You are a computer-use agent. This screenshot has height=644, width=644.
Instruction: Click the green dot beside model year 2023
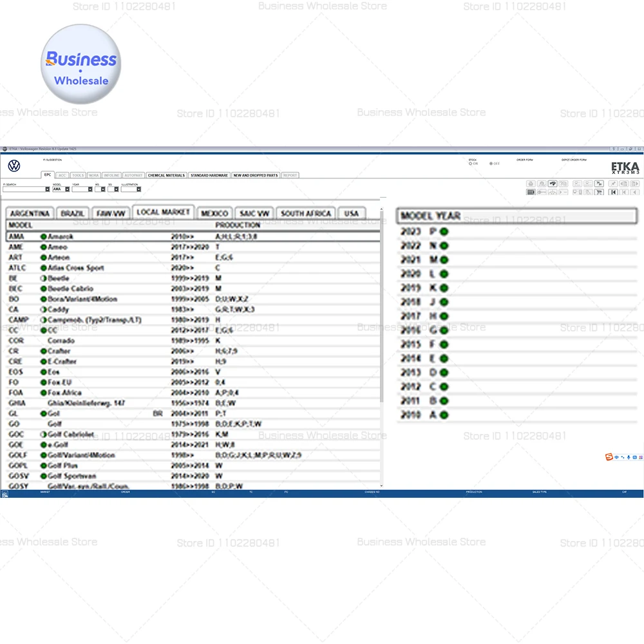coord(444,232)
